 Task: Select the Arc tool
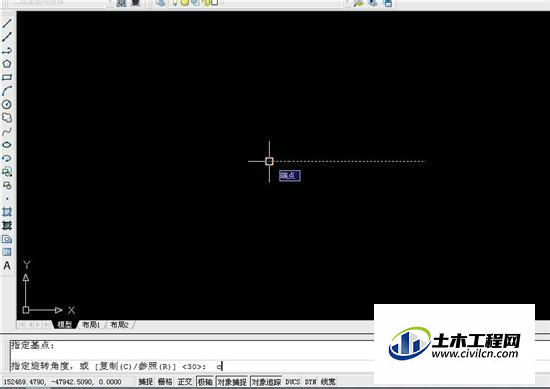coord(7,91)
